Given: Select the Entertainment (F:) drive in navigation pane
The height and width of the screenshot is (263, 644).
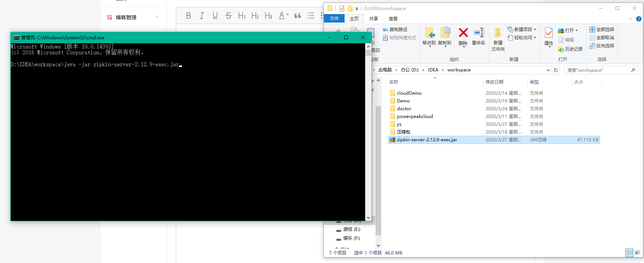Looking at the screenshot, I should tap(348, 238).
